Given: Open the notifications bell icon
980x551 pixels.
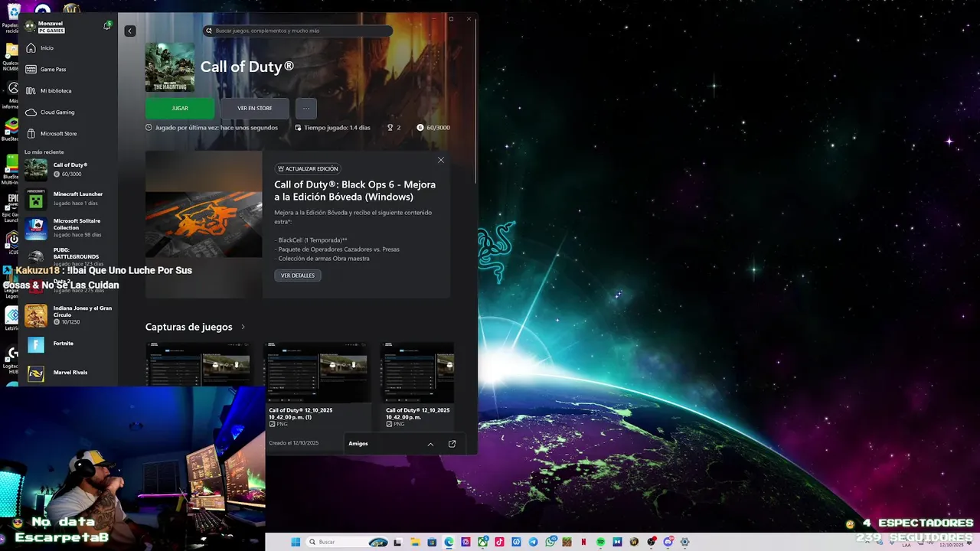Looking at the screenshot, I should click(107, 25).
